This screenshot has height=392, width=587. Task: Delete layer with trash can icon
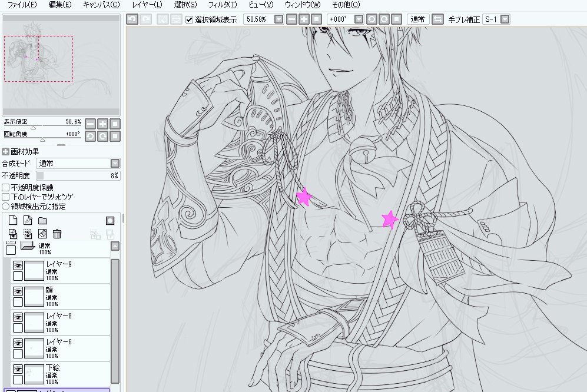(x=57, y=234)
